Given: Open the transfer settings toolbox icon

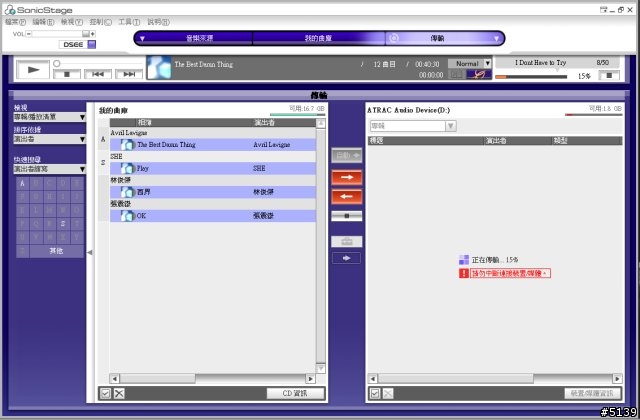Looking at the screenshot, I should point(347,242).
